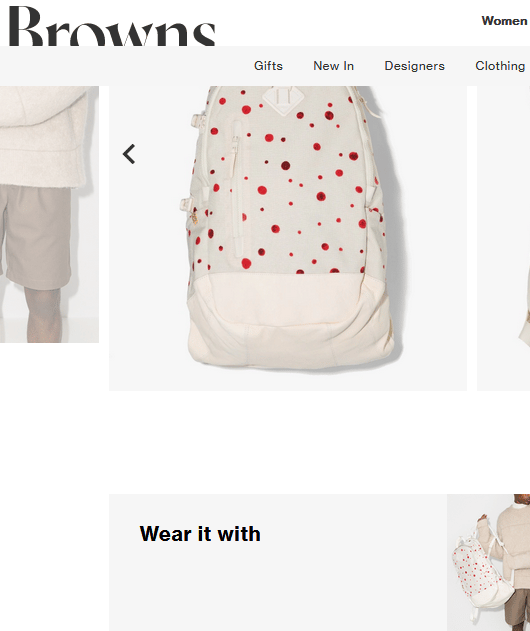
Task: Open the Clothing menu
Action: (x=500, y=66)
